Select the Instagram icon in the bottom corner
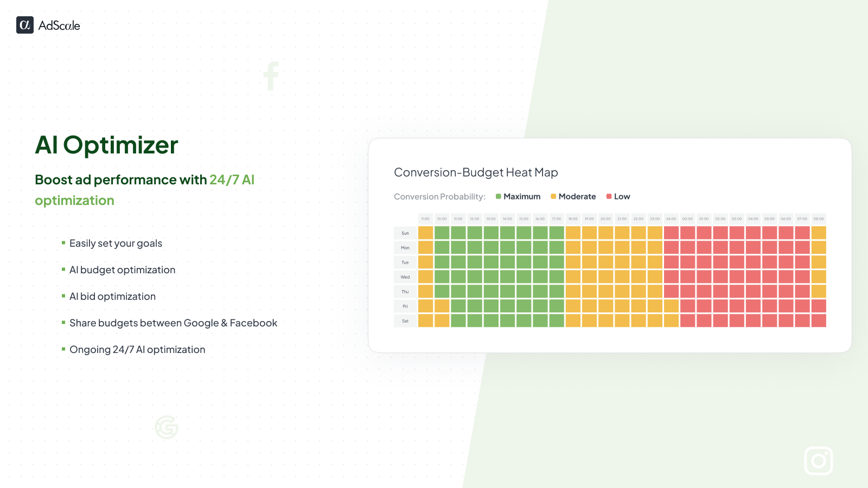 (819, 460)
